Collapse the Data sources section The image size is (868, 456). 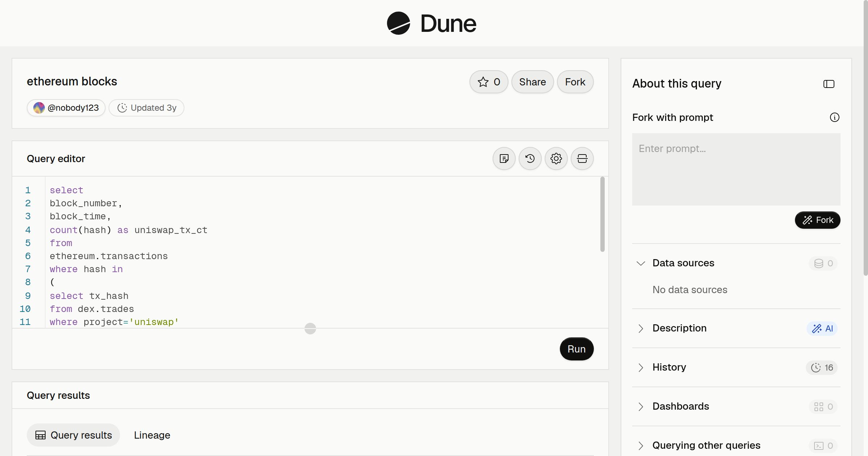click(641, 263)
